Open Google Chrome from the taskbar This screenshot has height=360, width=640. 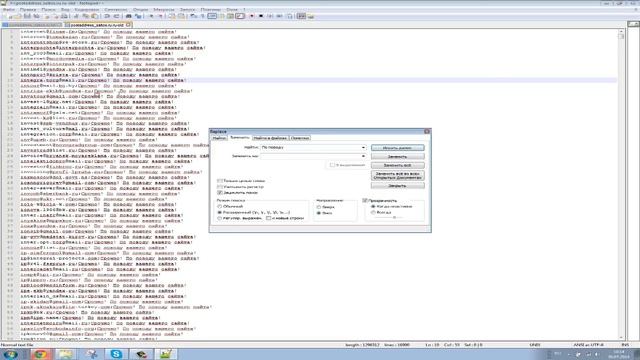click(x=40, y=354)
